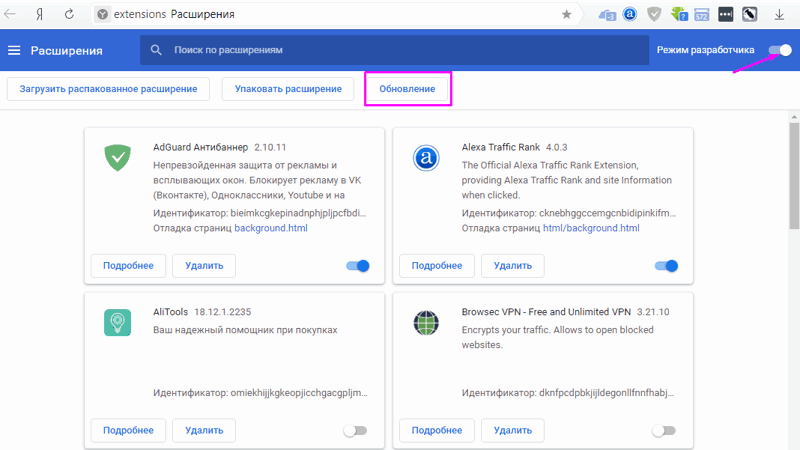
Task: Click the Alexa Traffic Rank title text
Action: pyautogui.click(x=501, y=147)
